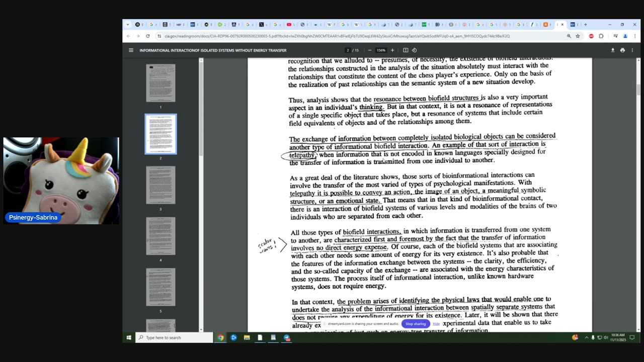The height and width of the screenshot is (362, 644).
Task: Open File Explorer from the taskbar
Action: click(x=247, y=337)
